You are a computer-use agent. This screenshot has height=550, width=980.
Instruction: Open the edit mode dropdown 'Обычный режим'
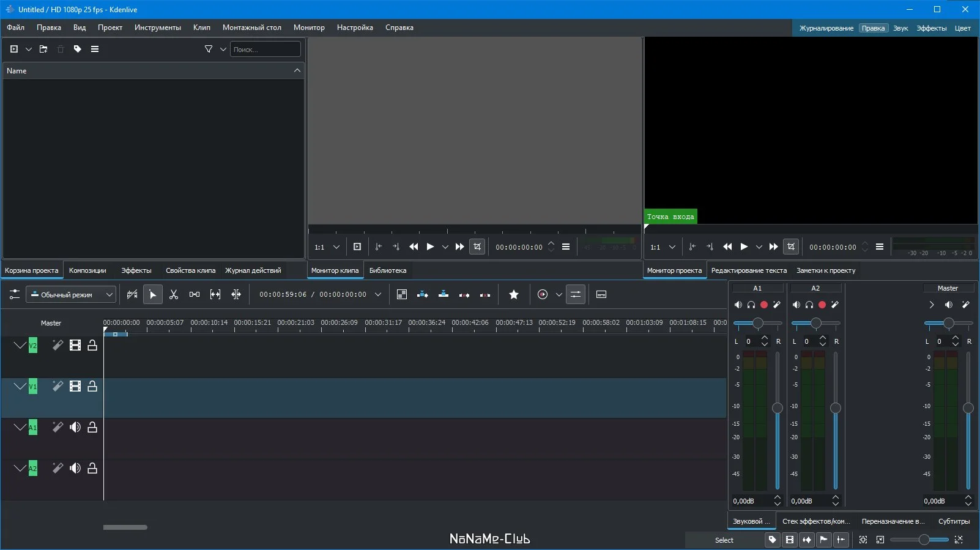click(70, 295)
